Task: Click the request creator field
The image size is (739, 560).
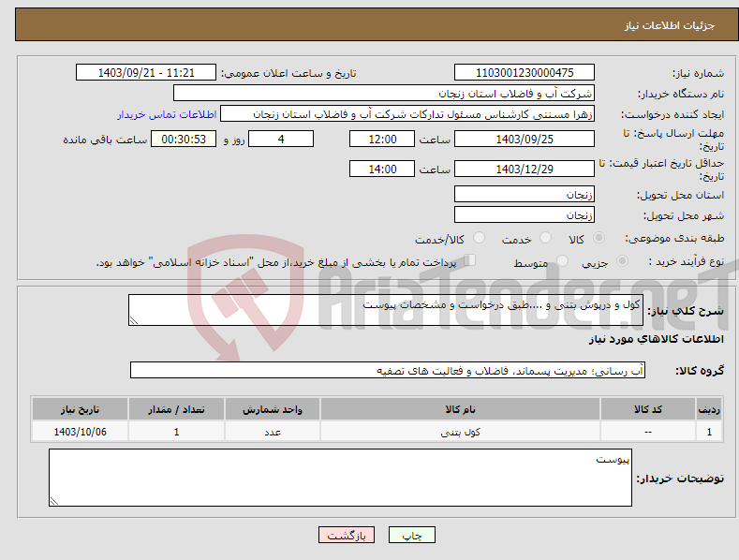Action: [x=407, y=114]
